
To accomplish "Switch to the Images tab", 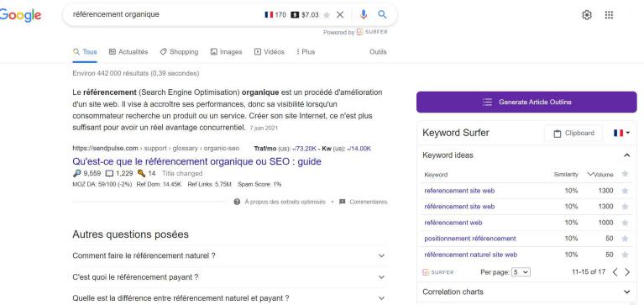I will pyautogui.click(x=227, y=52).
